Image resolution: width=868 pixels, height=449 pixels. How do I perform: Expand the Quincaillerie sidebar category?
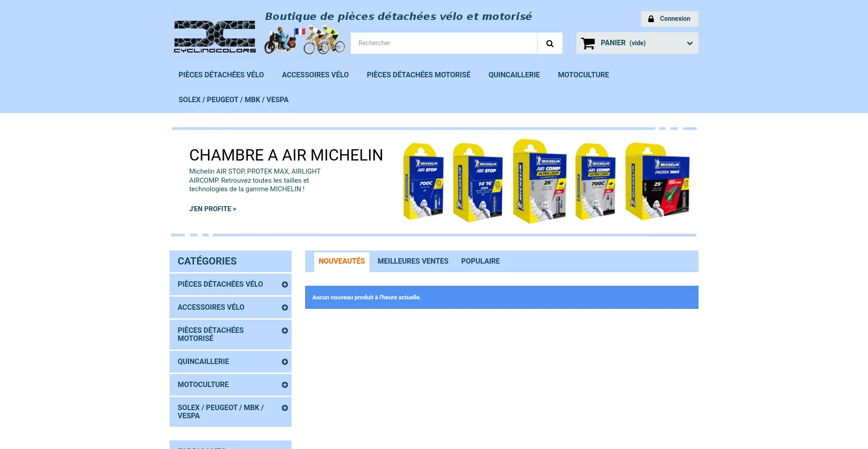tap(285, 362)
